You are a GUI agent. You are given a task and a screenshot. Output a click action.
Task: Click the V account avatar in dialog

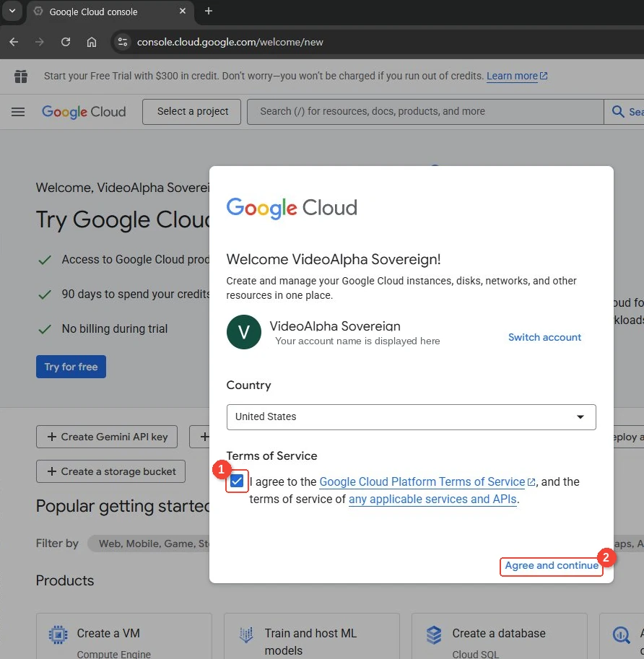[244, 332]
